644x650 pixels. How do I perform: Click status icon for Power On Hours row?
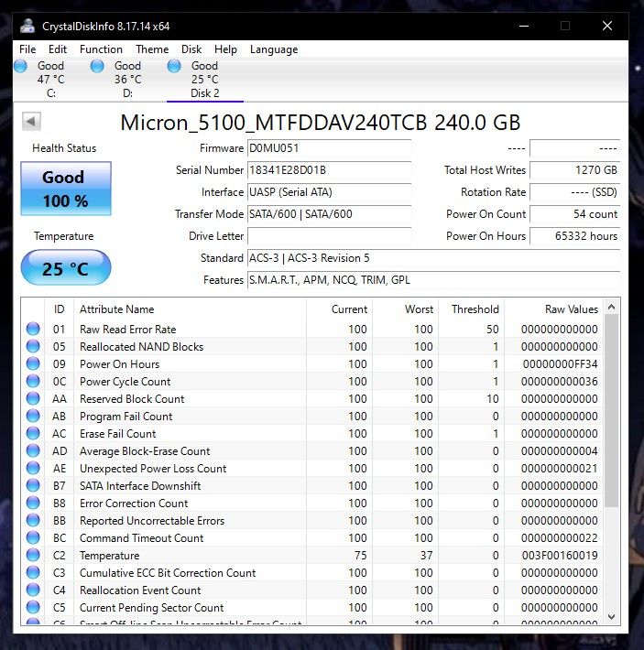coord(33,363)
